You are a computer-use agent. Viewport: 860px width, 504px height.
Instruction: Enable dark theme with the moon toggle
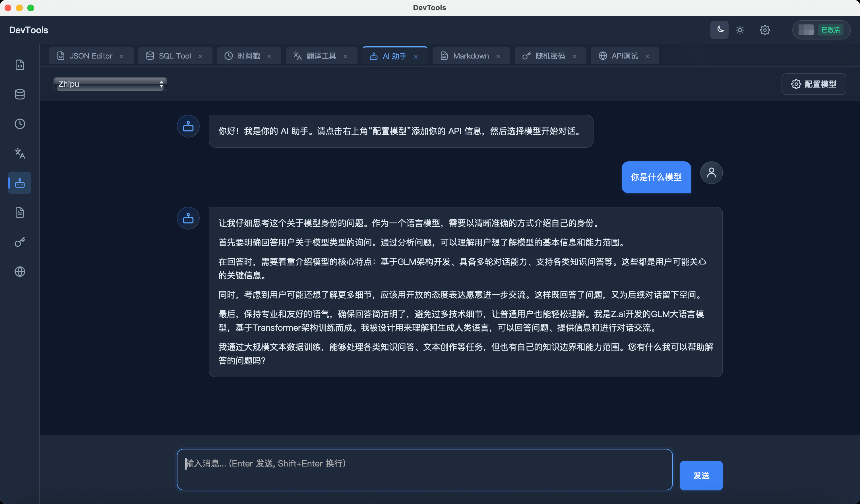point(719,30)
